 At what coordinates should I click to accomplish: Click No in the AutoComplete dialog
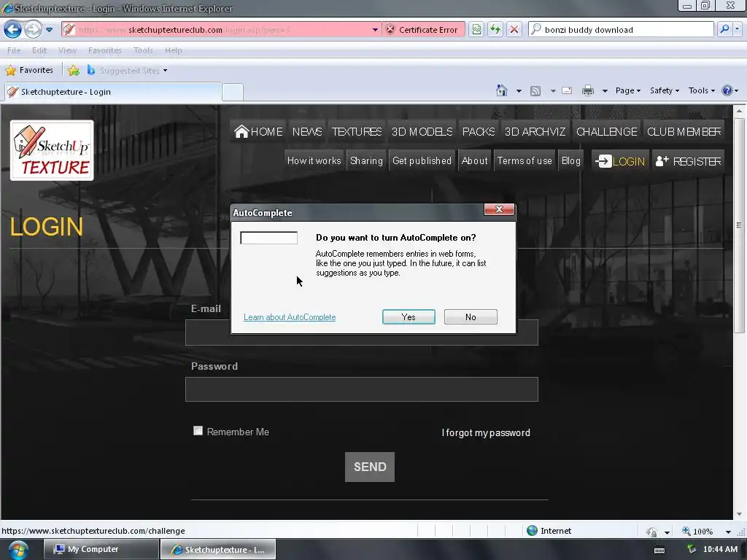471,317
